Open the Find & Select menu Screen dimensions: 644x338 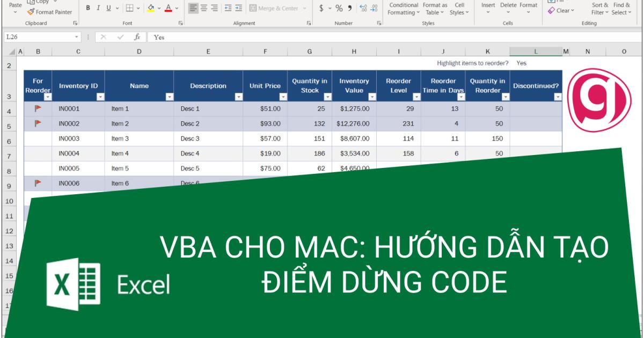tap(621, 8)
